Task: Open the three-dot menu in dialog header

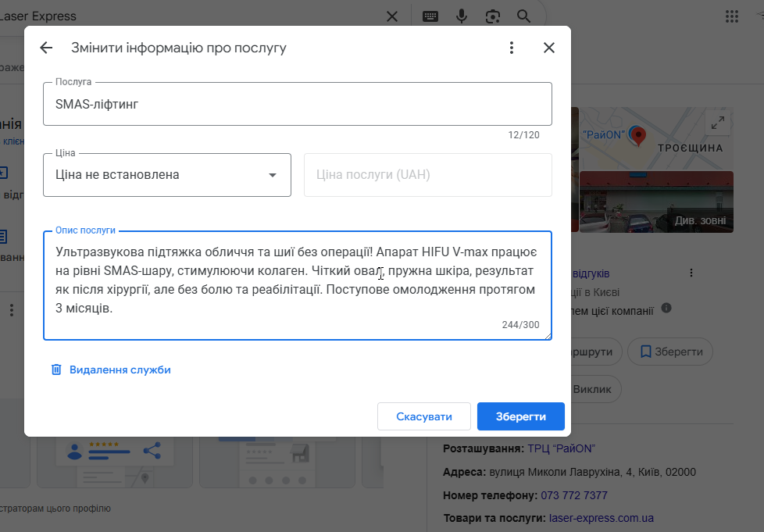Action: (512, 48)
